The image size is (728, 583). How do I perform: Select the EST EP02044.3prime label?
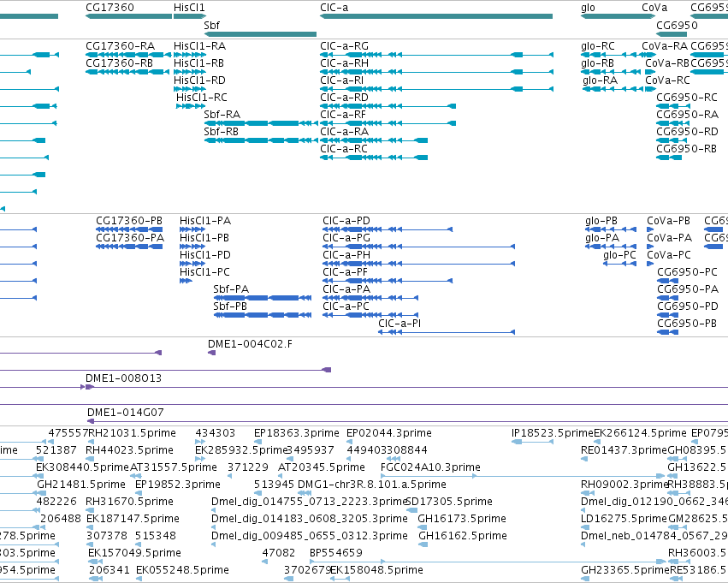click(x=389, y=433)
